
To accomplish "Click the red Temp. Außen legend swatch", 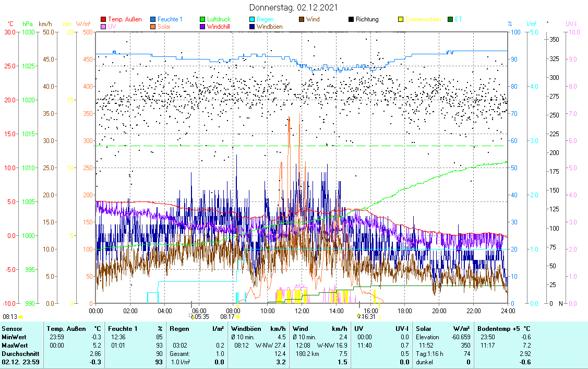I will pyautogui.click(x=103, y=19).
